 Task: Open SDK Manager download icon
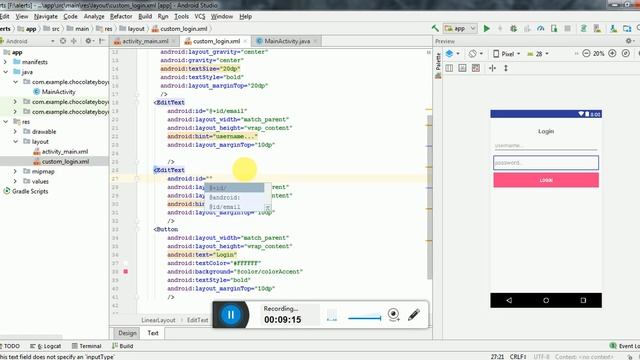click(x=613, y=29)
